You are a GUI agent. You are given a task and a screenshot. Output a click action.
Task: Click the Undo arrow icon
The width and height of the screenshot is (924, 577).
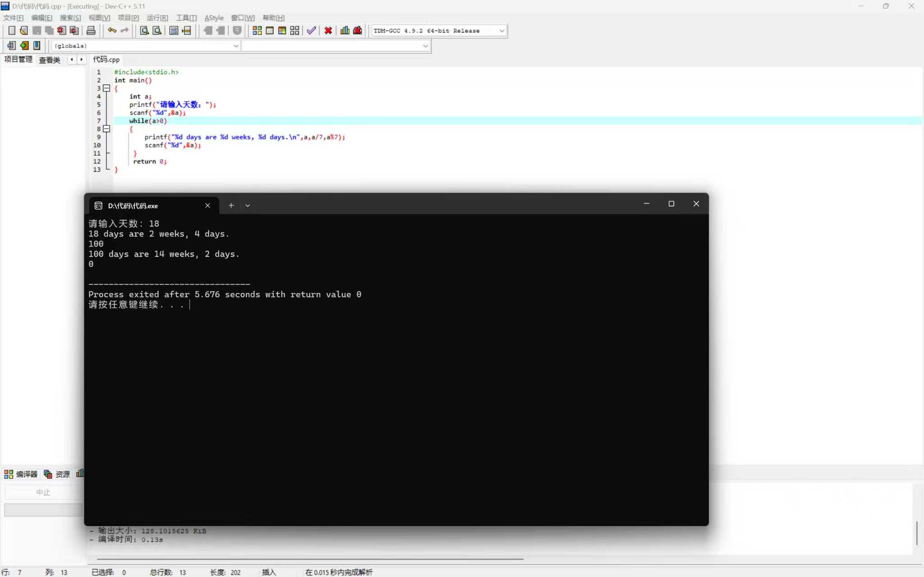pyautogui.click(x=112, y=31)
